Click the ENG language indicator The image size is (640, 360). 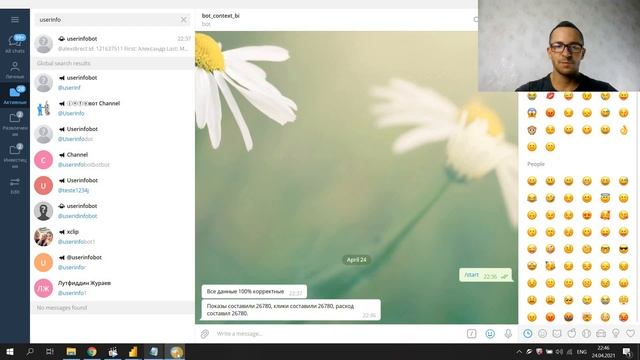[x=582, y=351]
